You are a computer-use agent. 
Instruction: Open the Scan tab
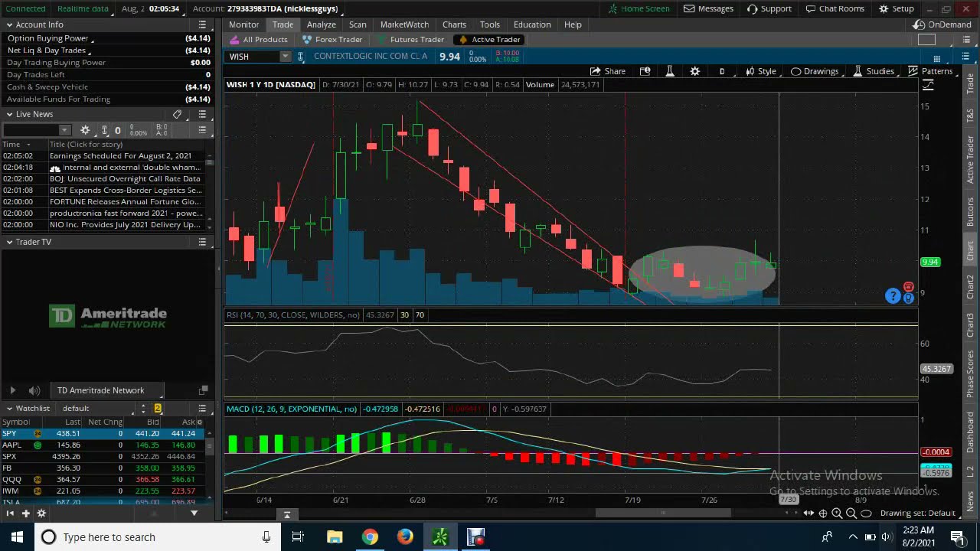click(x=358, y=24)
